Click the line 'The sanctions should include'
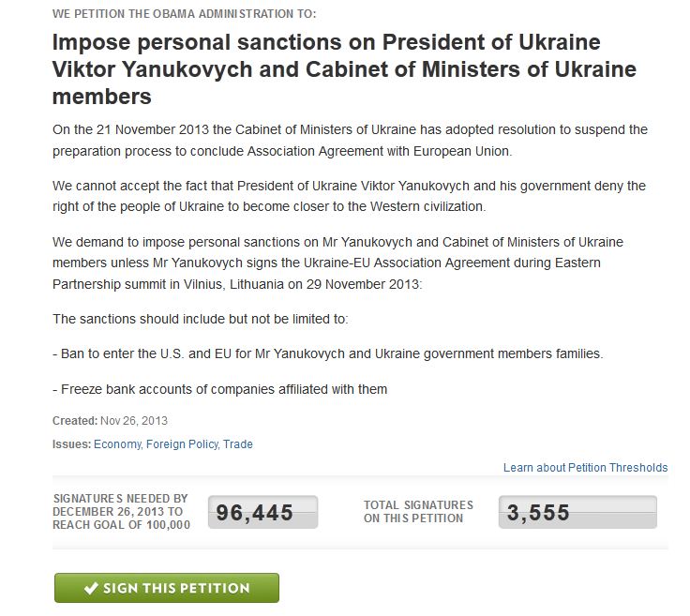The image size is (690, 616). (x=200, y=320)
